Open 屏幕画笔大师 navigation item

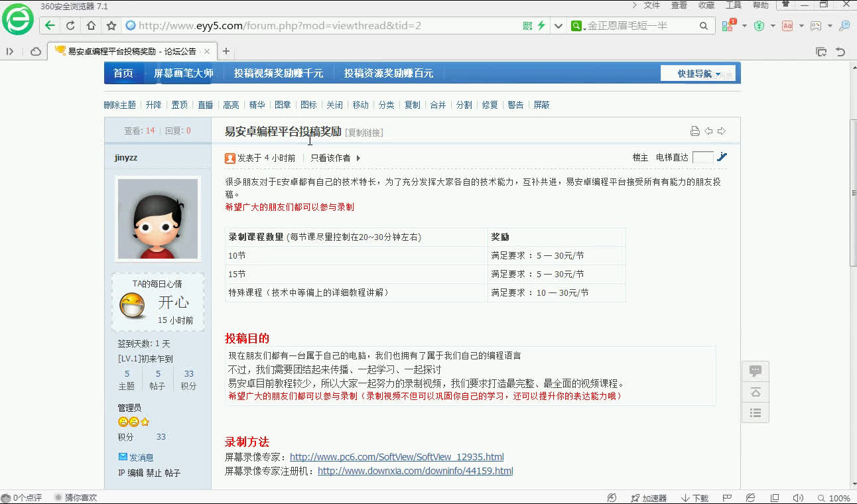pos(184,73)
